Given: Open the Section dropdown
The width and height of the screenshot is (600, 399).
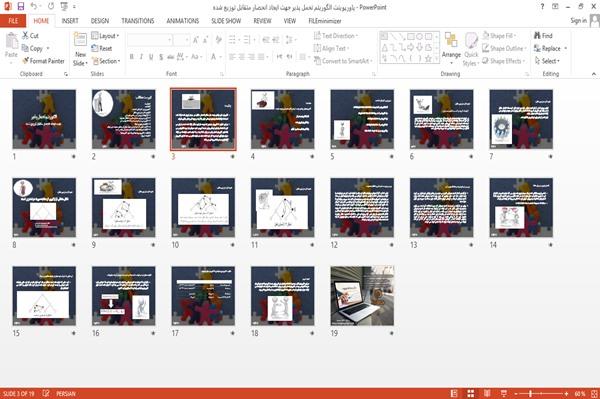Looking at the screenshot, I should point(106,61).
